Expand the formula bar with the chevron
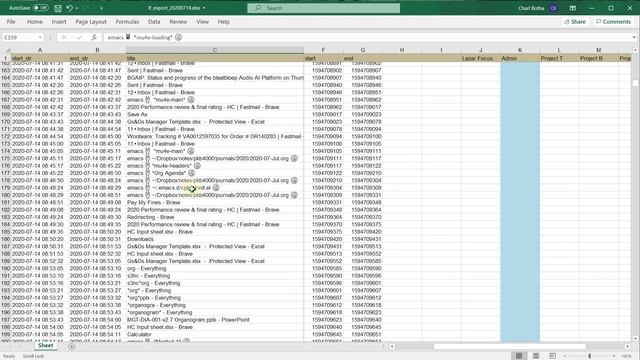Image resolution: width=640 pixels, height=360 pixels. tap(634, 37)
